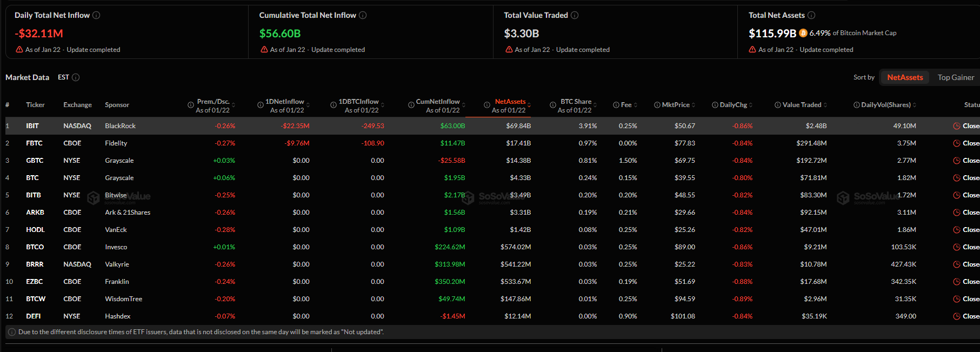Viewport: 980px width, 352px height.
Task: Click info icon next to Fee column
Action: 616,105
